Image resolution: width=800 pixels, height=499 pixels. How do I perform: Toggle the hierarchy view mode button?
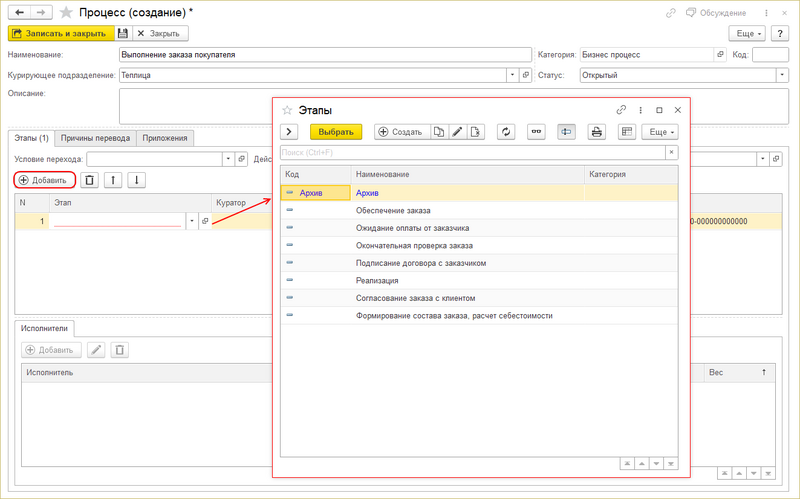566,132
